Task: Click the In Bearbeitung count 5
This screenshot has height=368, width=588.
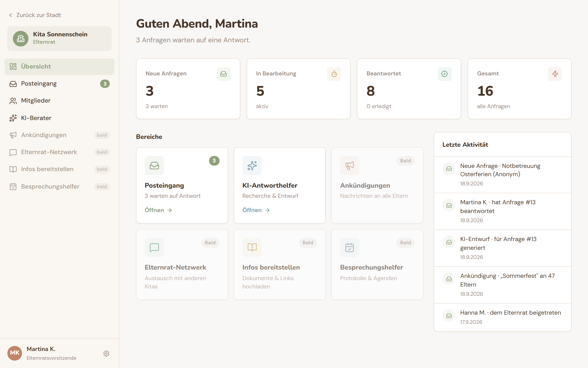Action: 260,91
